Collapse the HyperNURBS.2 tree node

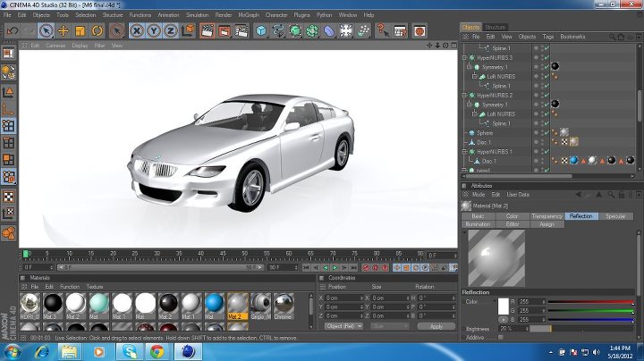tap(464, 96)
